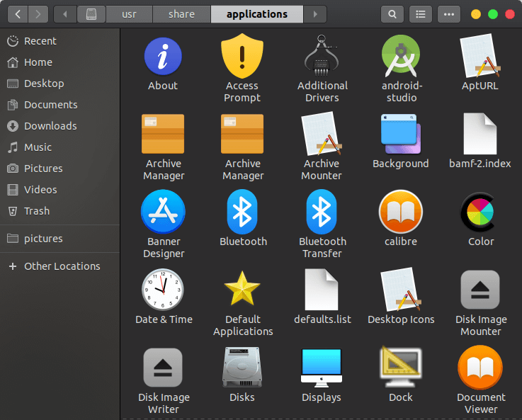Click the Access Prompt shield icon
The width and height of the screenshot is (522, 420).
click(x=242, y=57)
